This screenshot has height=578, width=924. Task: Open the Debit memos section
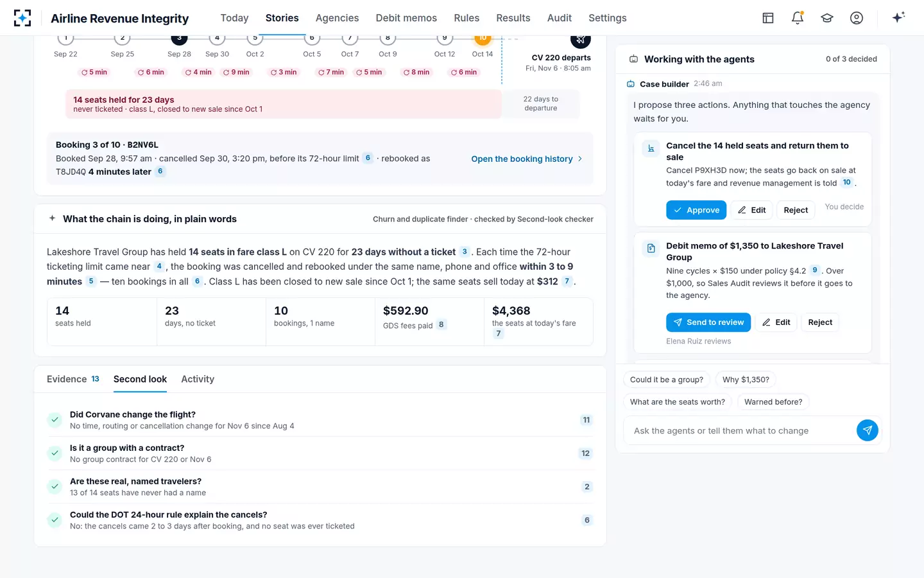coord(406,18)
